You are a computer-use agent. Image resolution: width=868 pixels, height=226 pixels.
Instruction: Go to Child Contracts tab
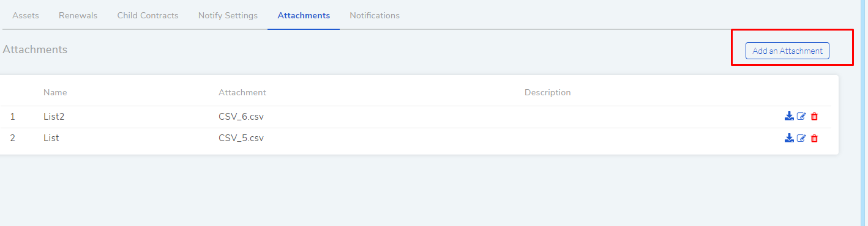(x=148, y=15)
